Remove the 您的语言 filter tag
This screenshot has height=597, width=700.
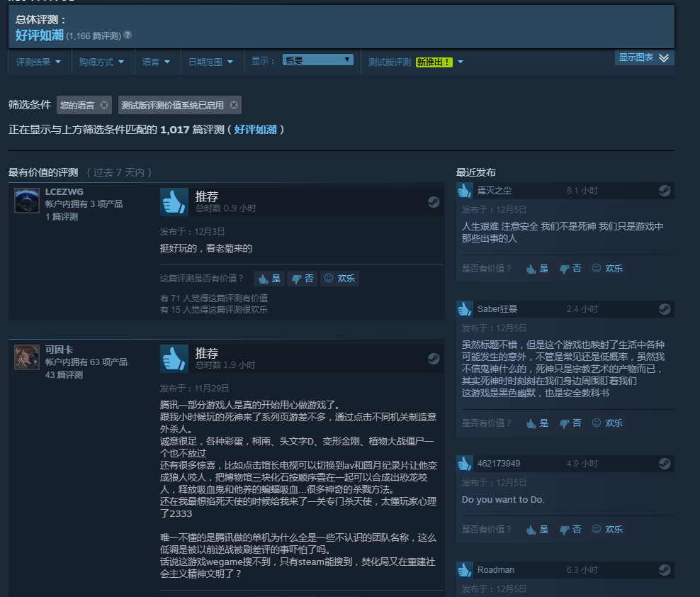pos(104,105)
